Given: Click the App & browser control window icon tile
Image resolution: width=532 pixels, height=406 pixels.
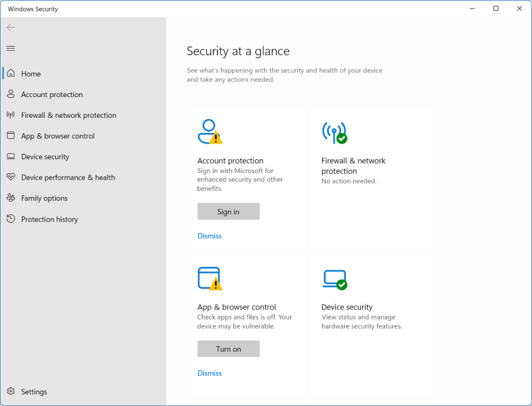Looking at the screenshot, I should pyautogui.click(x=209, y=278).
